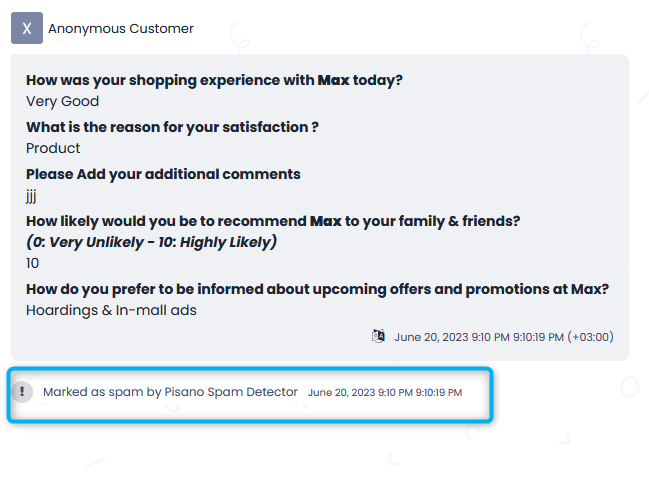Viewport: 649px width, 478px height.
Task: Select the recommendation score 10
Action: point(32,263)
